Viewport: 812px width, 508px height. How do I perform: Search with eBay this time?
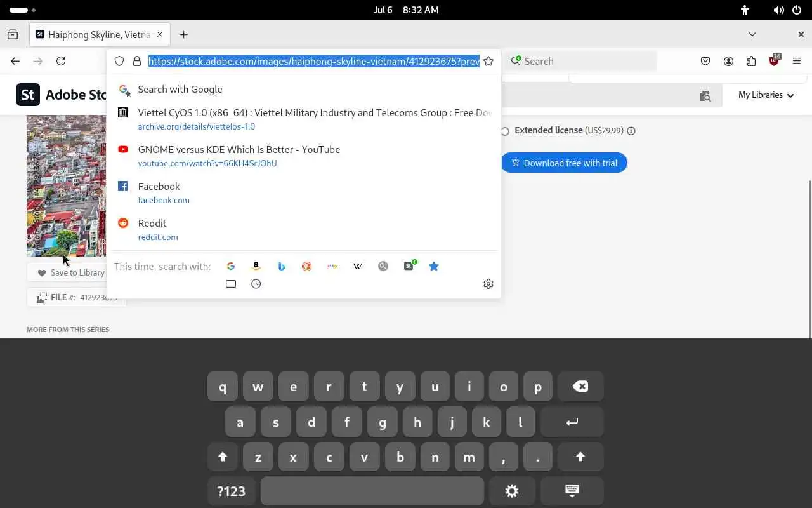332,266
